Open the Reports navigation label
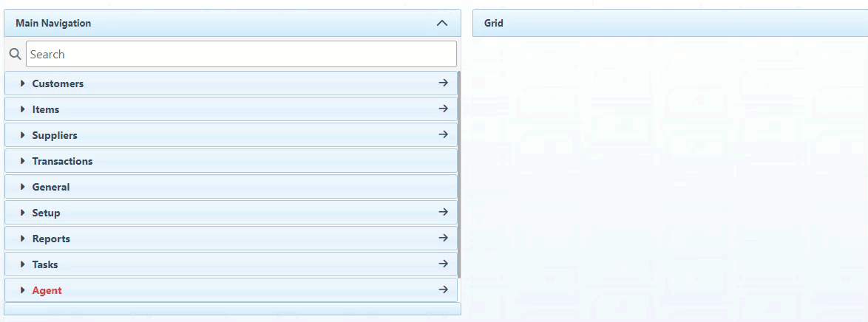The height and width of the screenshot is (322, 868). (51, 239)
